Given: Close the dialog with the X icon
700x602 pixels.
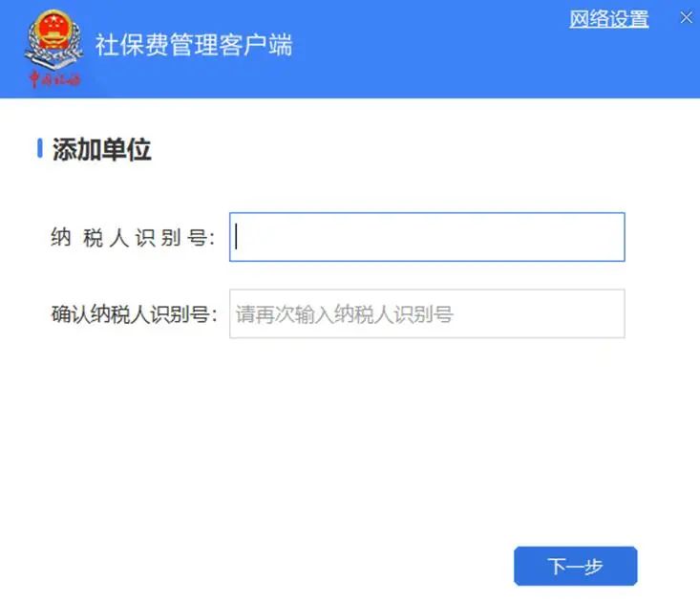Looking at the screenshot, I should (x=687, y=18).
